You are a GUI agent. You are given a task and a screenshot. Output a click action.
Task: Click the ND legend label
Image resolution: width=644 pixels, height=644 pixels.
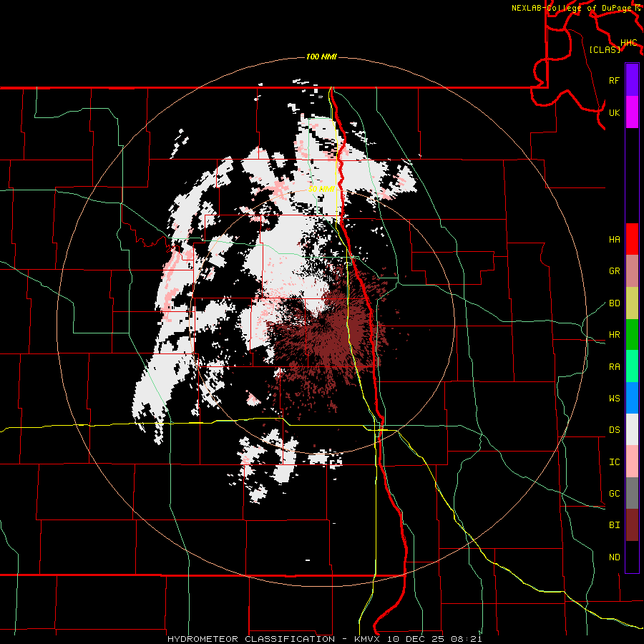coord(614,557)
